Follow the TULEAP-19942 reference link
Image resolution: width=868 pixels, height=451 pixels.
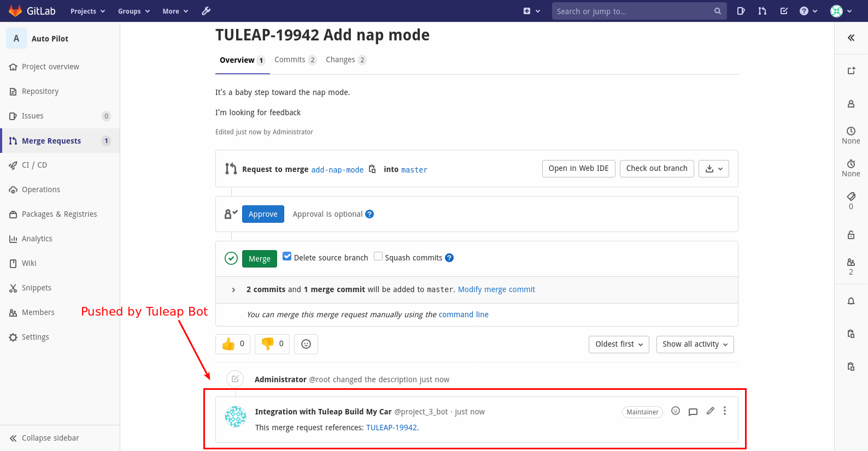[x=391, y=428]
